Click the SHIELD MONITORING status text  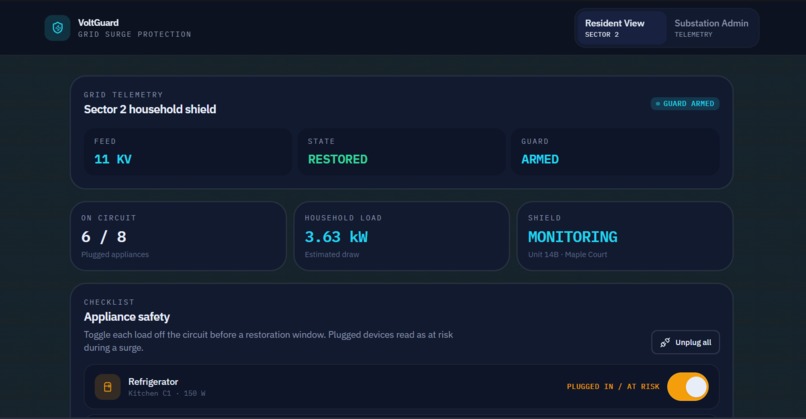[x=573, y=236]
